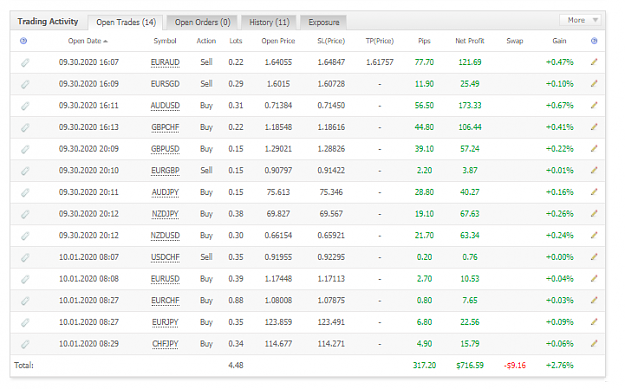The width and height of the screenshot is (625, 389).
Task: Open the EURJPY symbol link
Action: pyautogui.click(x=165, y=322)
